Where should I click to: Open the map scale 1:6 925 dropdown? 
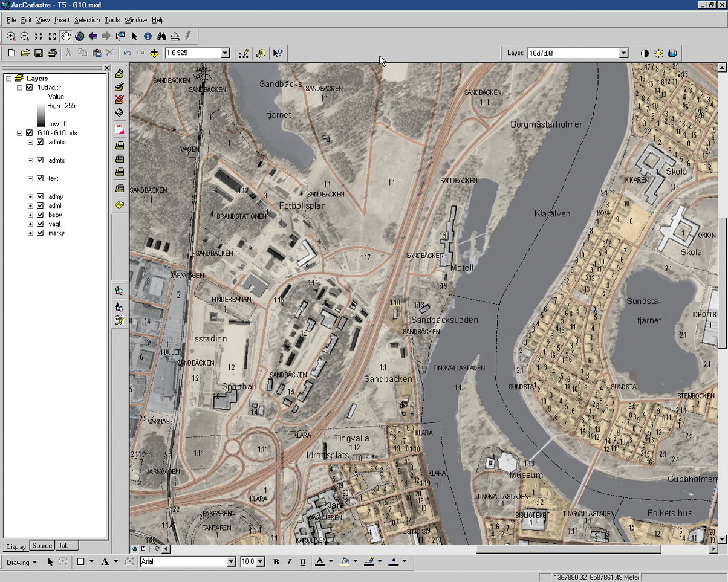click(x=225, y=53)
